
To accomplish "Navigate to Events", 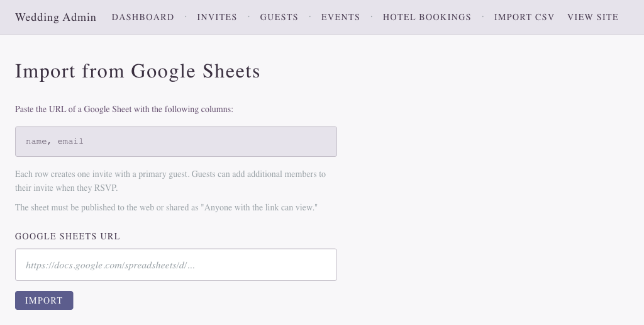I will point(340,17).
